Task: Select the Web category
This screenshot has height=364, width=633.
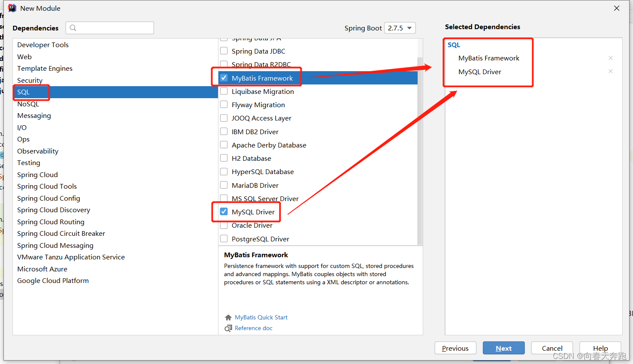Action: [x=115, y=57]
